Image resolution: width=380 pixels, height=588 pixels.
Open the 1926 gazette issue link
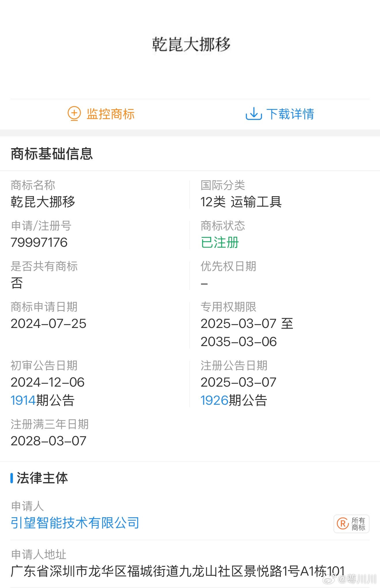click(214, 400)
